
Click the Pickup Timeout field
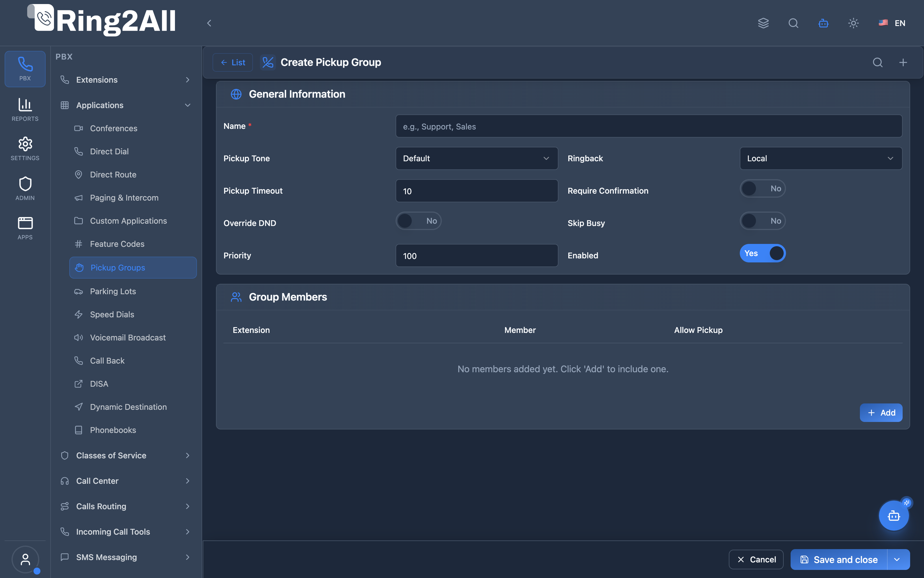tap(476, 191)
